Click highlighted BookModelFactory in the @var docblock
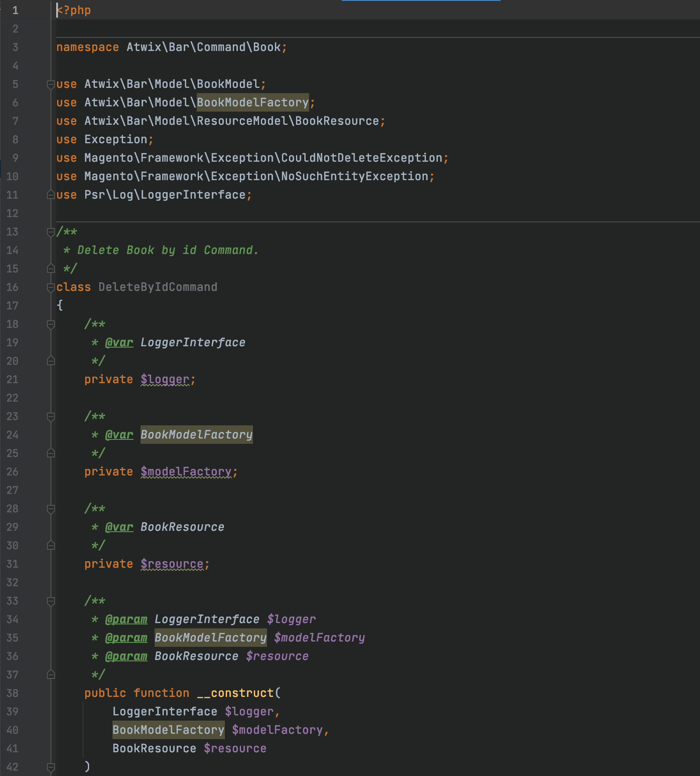 coord(196,435)
